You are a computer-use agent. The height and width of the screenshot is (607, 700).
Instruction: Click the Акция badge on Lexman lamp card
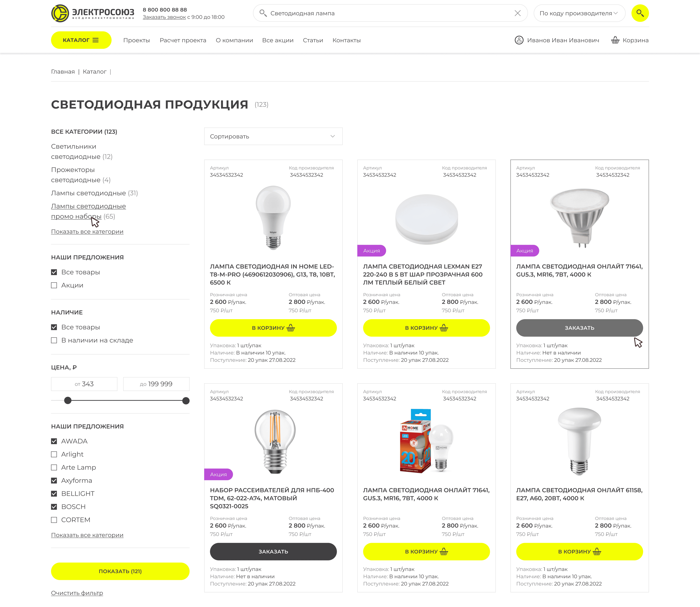372,251
